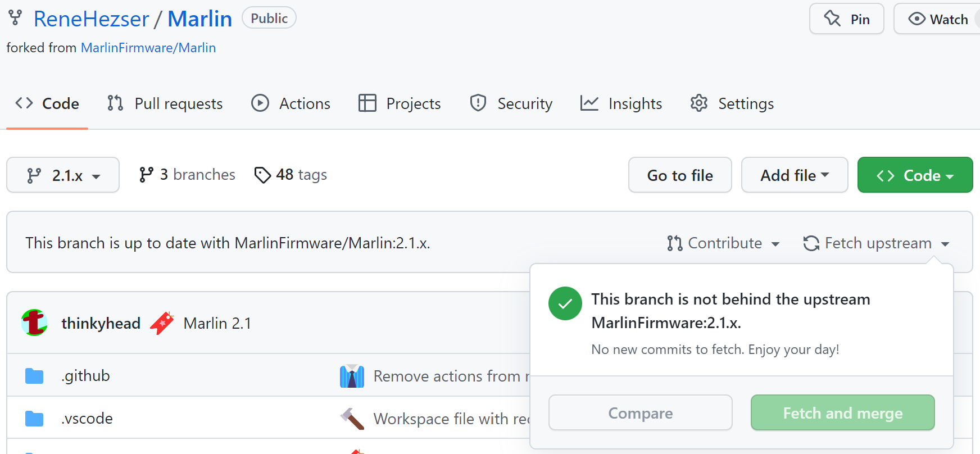Watch the repository
Image resolution: width=980 pixels, height=454 pixels.
click(938, 19)
